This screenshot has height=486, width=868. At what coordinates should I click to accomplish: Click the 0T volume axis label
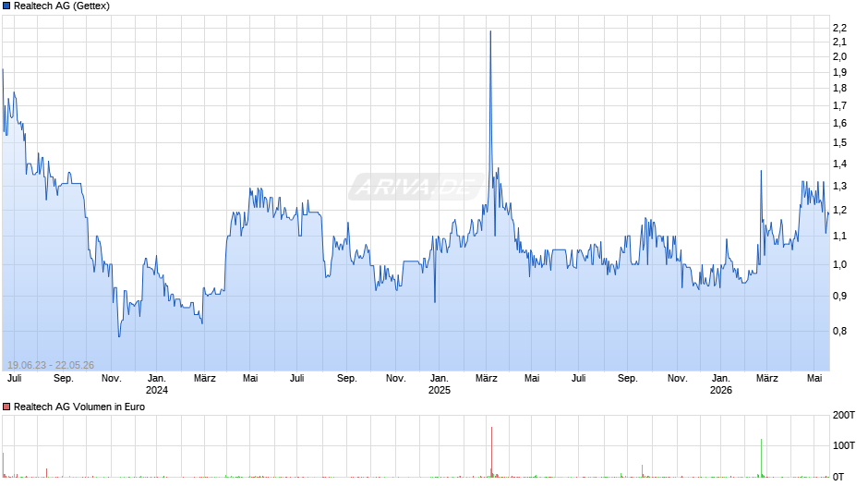pos(838,477)
